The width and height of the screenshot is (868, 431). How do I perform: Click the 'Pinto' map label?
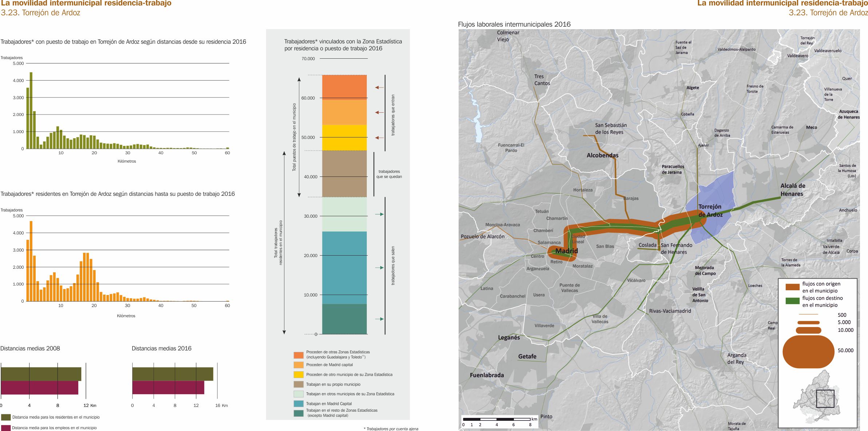click(x=546, y=416)
